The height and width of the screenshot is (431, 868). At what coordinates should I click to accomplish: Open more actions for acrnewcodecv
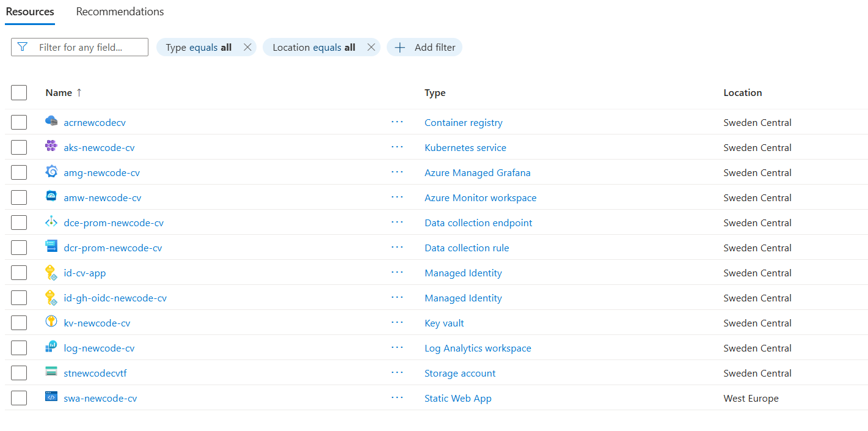pyautogui.click(x=398, y=122)
